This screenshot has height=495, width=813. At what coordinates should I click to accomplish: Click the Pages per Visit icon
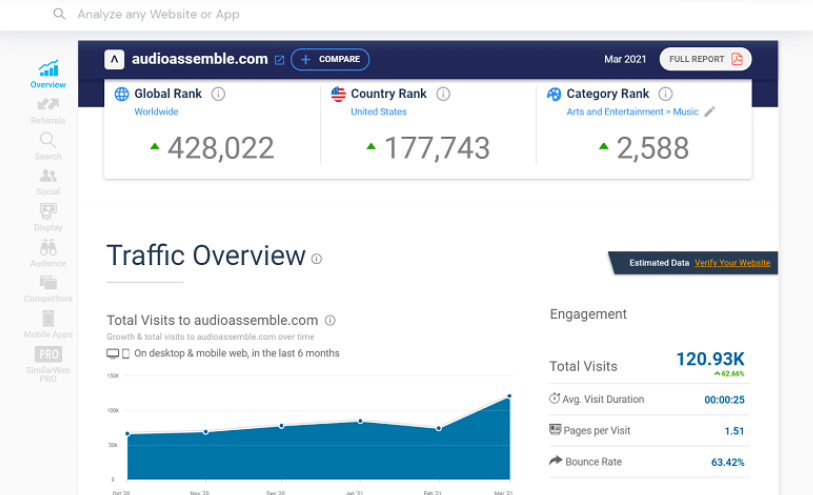point(555,430)
